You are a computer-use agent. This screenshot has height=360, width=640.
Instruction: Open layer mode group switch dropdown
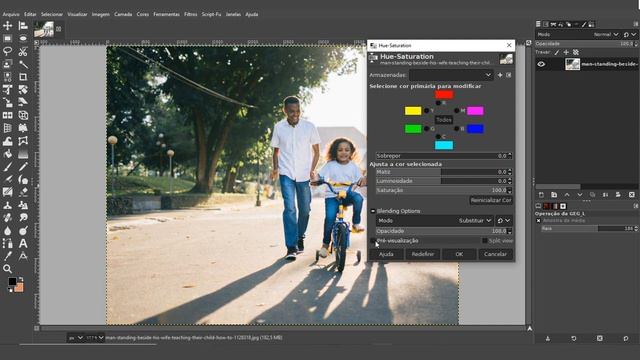[x=629, y=35]
